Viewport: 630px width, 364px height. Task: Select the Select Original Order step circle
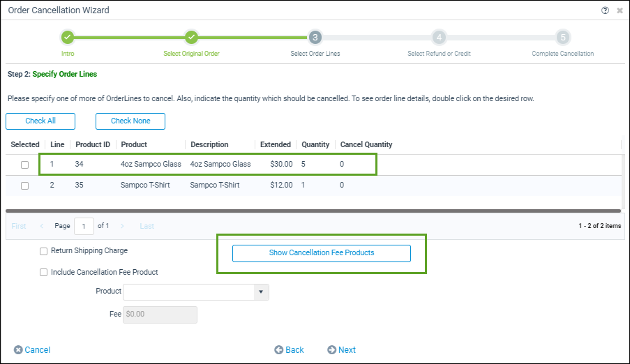191,38
